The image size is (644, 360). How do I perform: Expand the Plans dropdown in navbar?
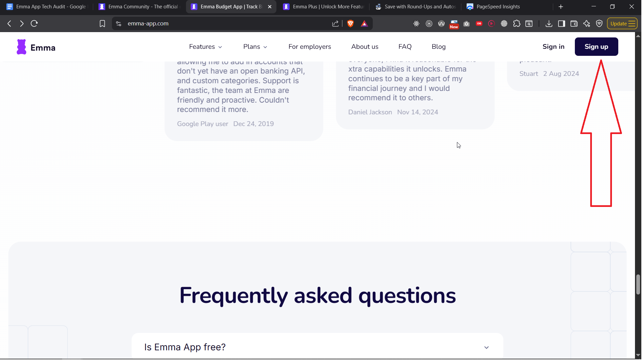click(255, 47)
